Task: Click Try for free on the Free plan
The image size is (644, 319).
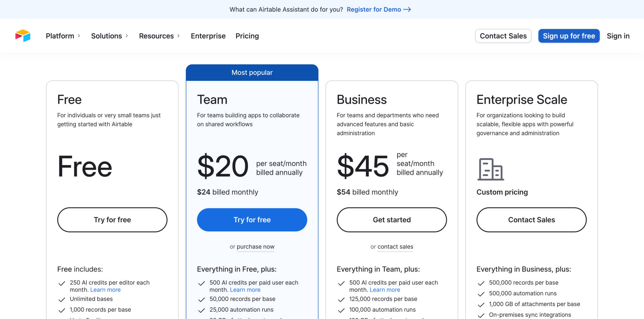Action: coord(112,220)
